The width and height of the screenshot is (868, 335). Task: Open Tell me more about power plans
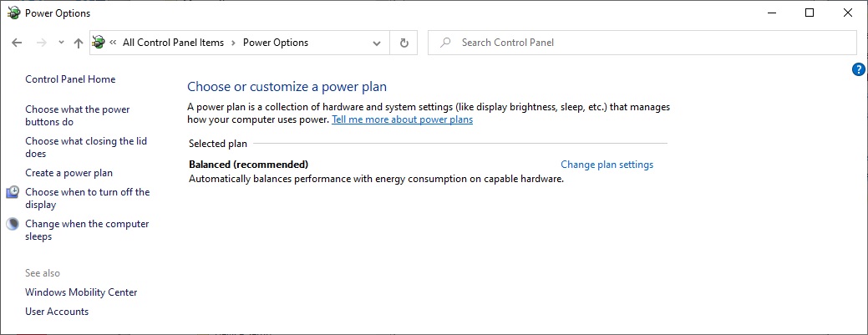click(403, 119)
